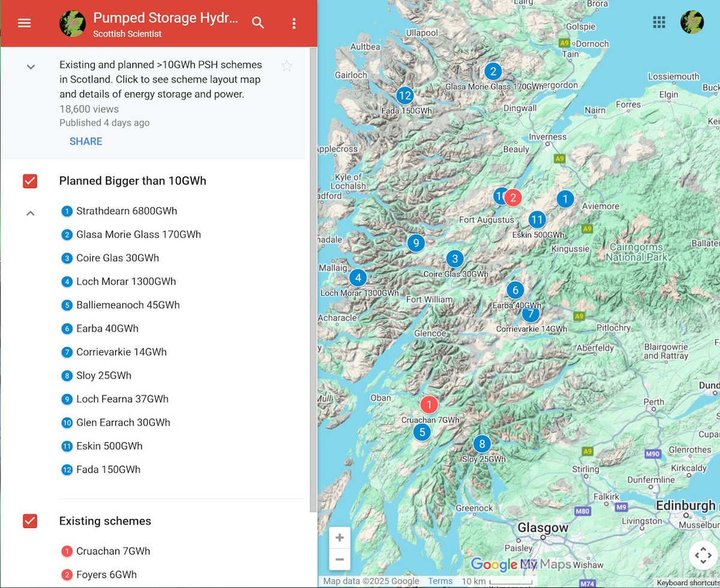The height and width of the screenshot is (588, 720).
Task: Click the Sloy 25GWh map label
Action: 484,459
